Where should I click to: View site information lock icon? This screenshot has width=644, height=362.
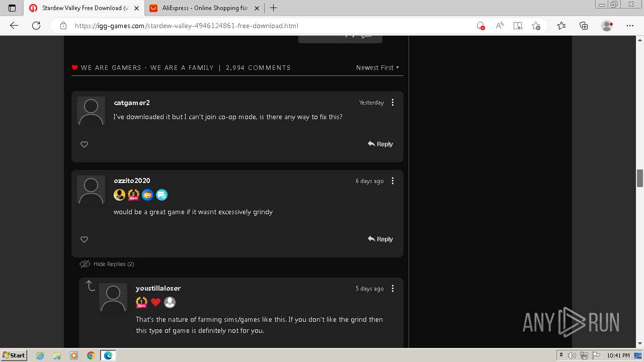point(63,26)
